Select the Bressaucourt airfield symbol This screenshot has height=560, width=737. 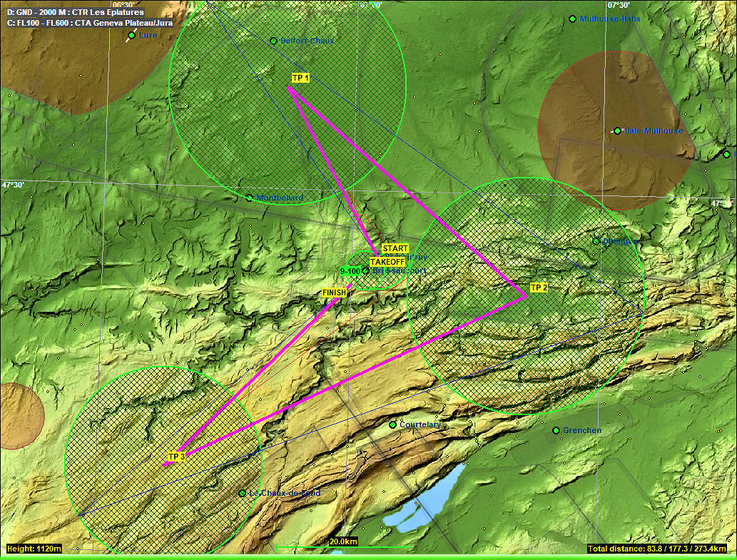point(365,270)
